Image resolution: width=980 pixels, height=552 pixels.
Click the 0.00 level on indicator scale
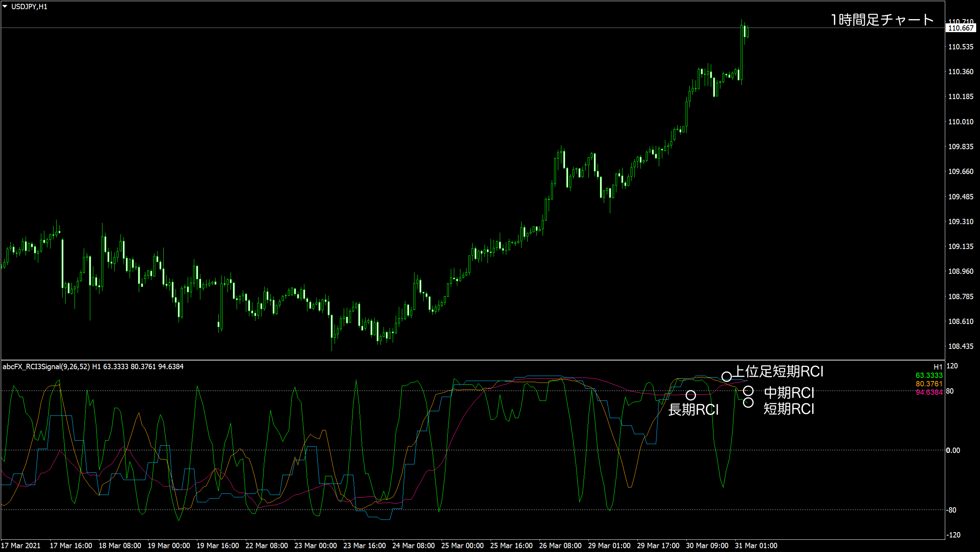953,450
